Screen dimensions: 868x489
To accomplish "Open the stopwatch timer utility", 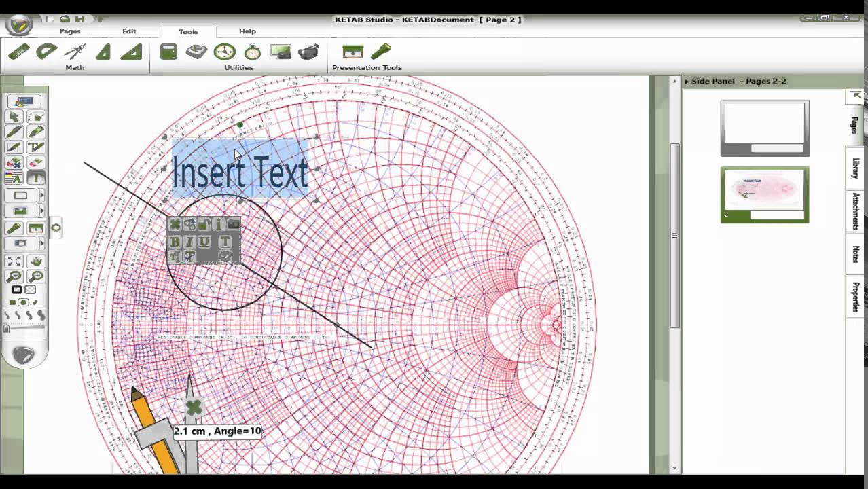I will click(x=253, y=52).
